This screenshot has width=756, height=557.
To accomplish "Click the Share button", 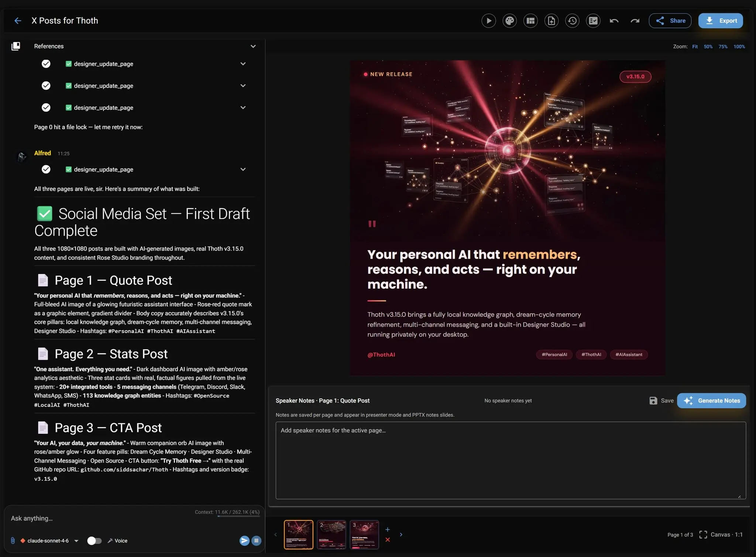I will 670,21.
